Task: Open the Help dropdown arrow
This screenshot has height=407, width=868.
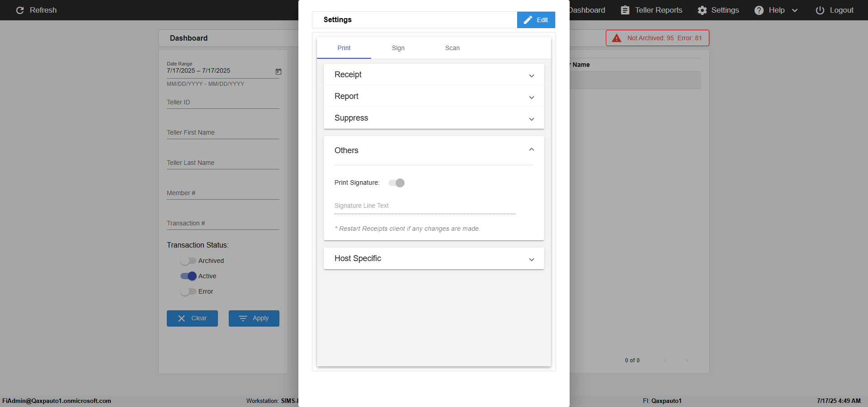Action: point(795,10)
